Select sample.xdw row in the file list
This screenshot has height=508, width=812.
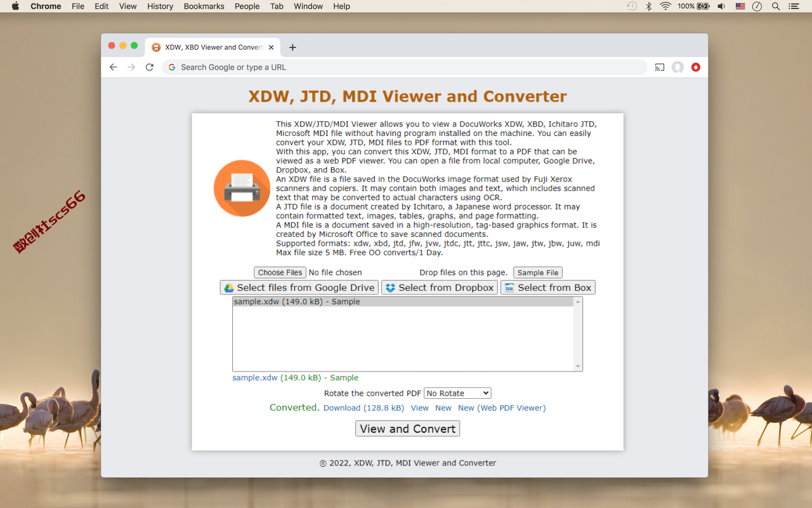pyautogui.click(x=403, y=302)
